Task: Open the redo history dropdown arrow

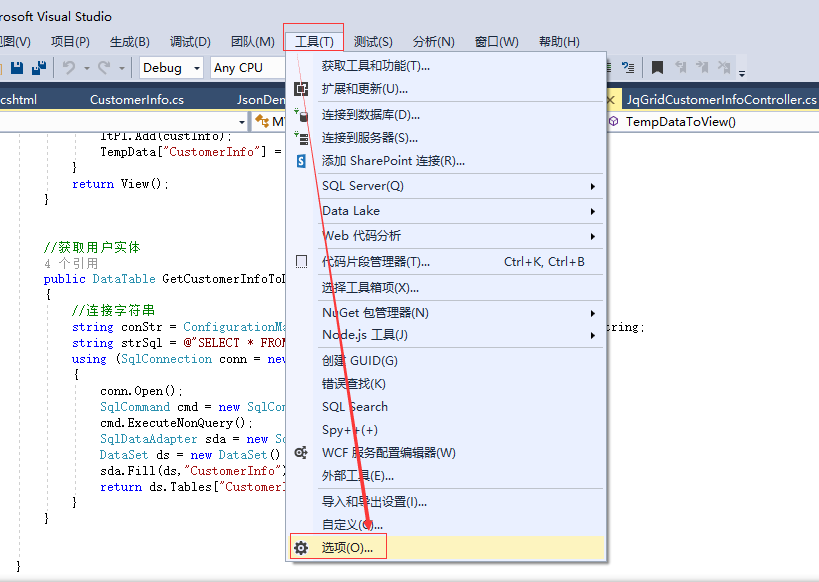Action: point(122,68)
